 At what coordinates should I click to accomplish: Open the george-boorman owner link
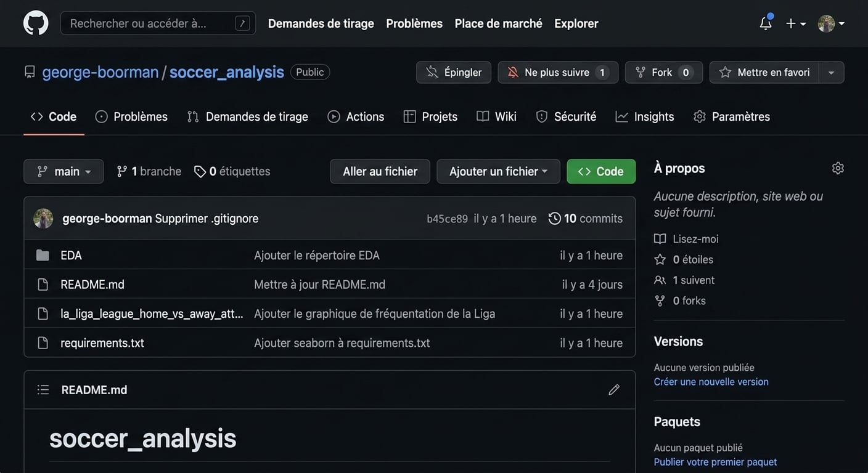click(x=100, y=72)
